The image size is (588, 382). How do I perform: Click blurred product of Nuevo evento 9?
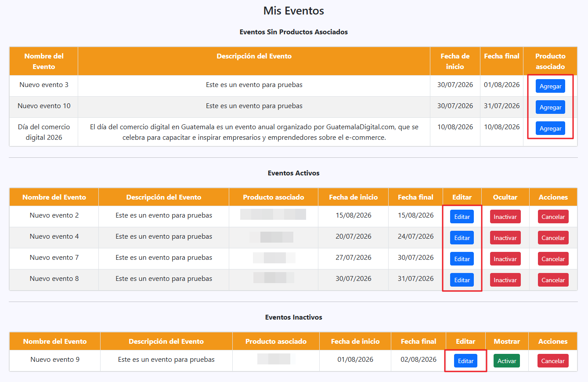click(x=276, y=359)
